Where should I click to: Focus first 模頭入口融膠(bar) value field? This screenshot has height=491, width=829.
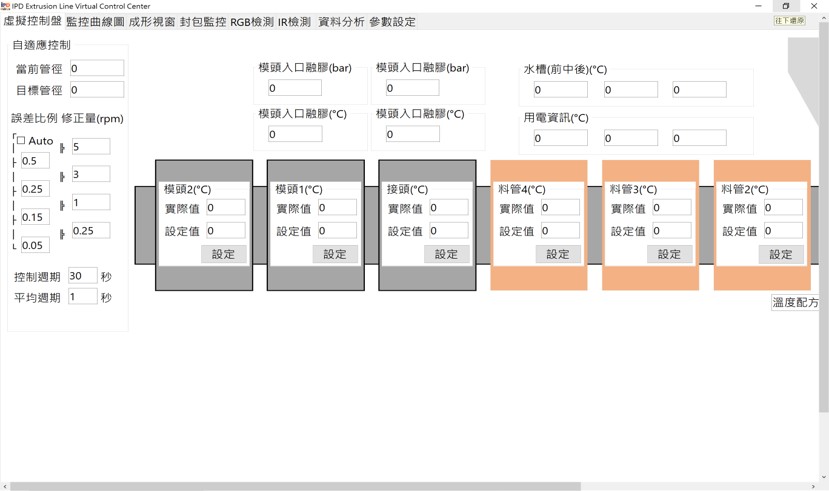coord(295,88)
